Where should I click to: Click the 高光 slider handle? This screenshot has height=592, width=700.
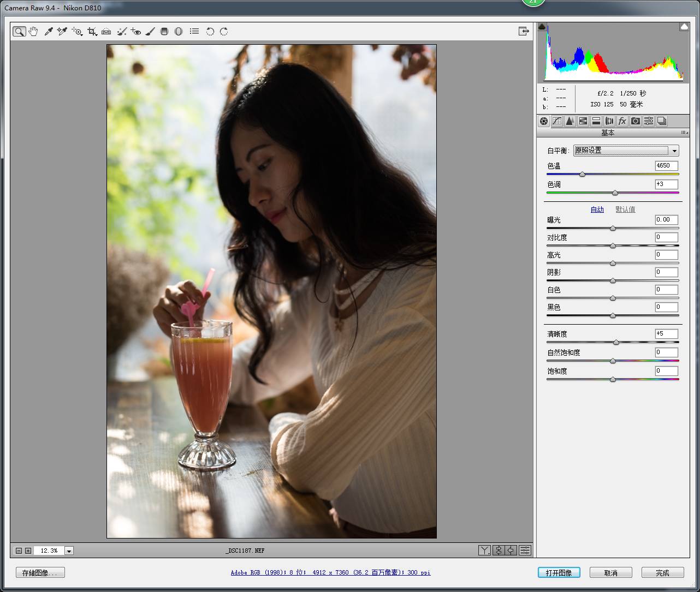click(x=613, y=263)
